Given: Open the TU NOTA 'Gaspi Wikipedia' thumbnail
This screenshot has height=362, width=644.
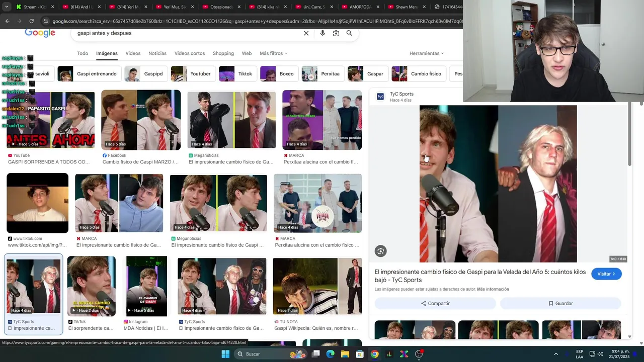Looking at the screenshot, I should (317, 286).
